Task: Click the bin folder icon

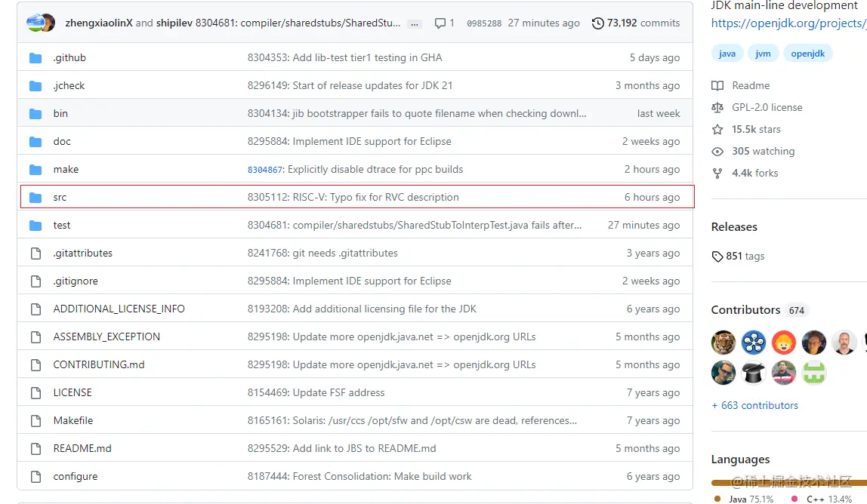Action: (35, 114)
